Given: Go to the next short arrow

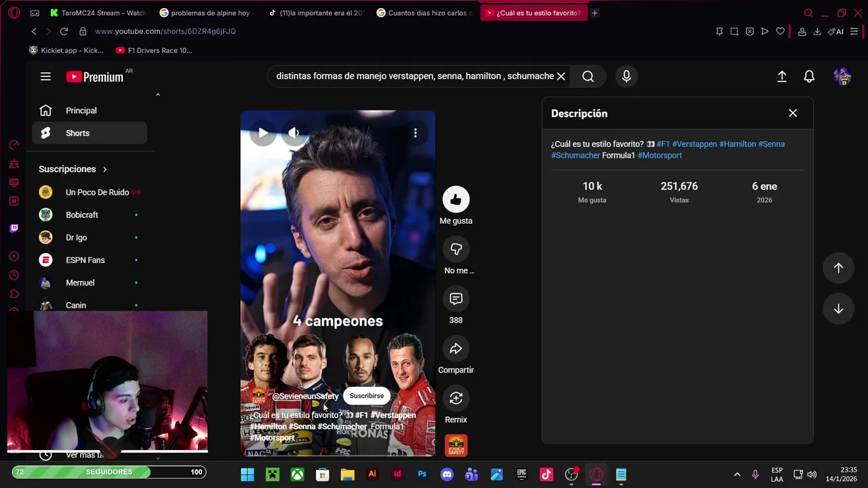Looking at the screenshot, I should (838, 309).
